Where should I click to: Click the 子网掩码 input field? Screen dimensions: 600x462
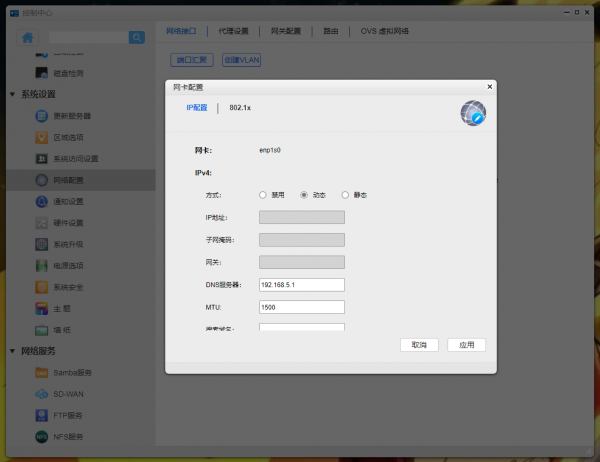click(302, 240)
